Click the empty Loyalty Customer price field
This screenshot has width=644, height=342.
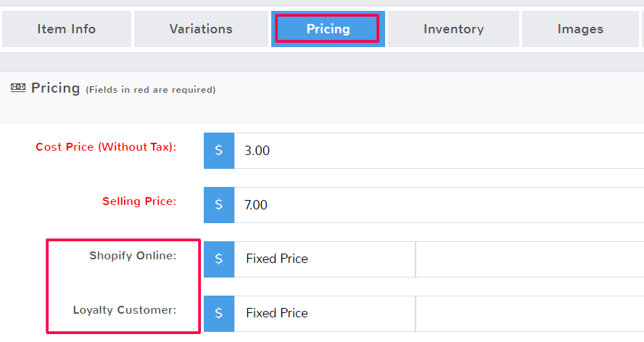coord(529,314)
